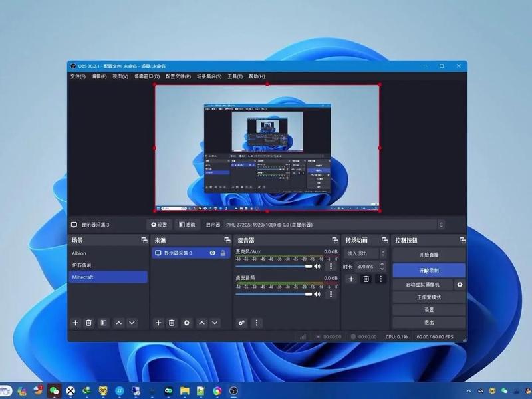Toggle 启动虚拟摄像机 virtual camera
Viewport: 532px width, 399px height.
pos(423,285)
